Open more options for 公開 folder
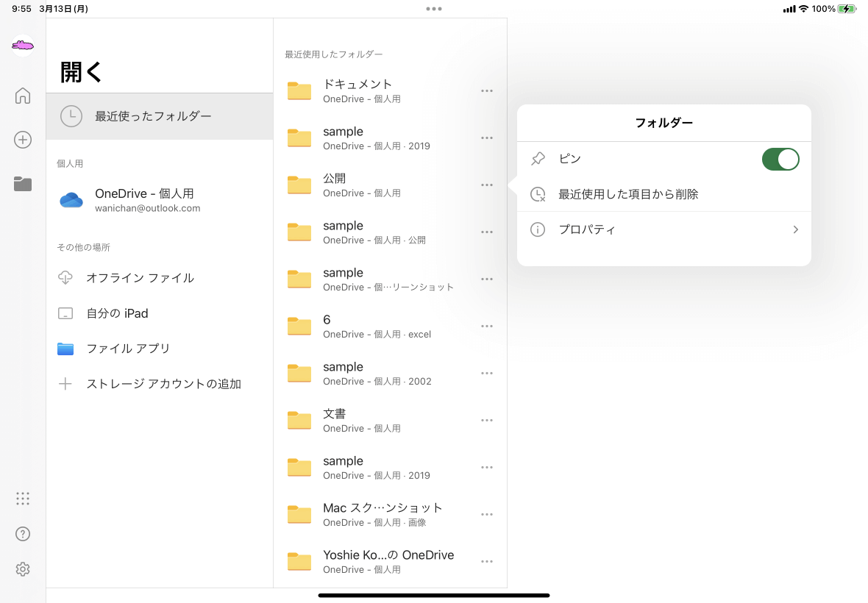868x603 pixels. tap(487, 185)
